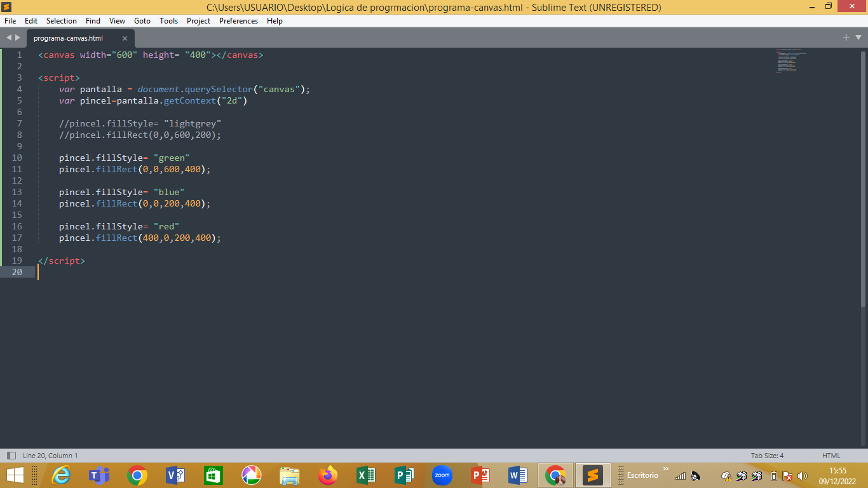
Task: Open the Windows Start button
Action: click(x=15, y=475)
